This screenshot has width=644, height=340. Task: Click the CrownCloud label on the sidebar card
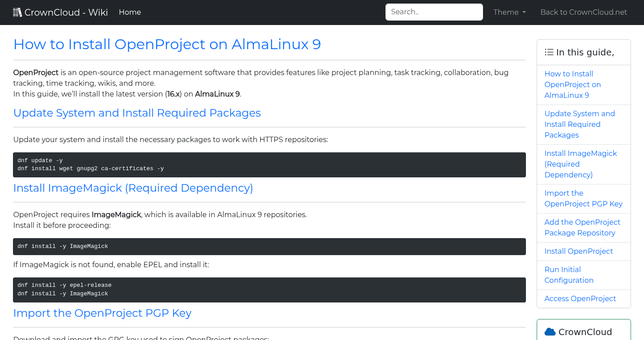pos(585,332)
